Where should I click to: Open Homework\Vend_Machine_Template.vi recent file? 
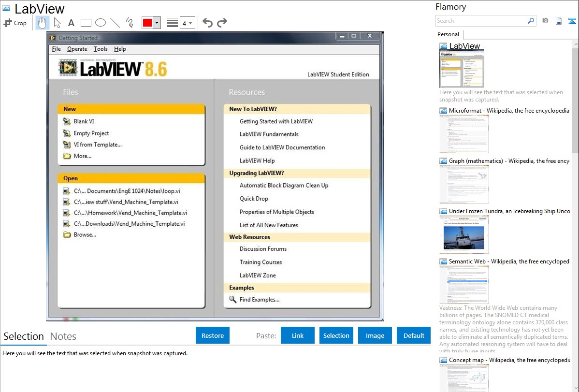(130, 213)
